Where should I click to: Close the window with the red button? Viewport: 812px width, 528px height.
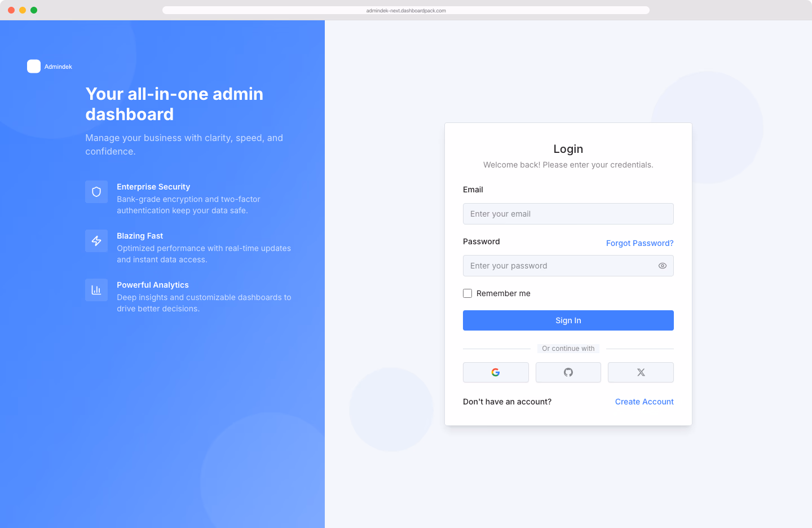(x=11, y=10)
